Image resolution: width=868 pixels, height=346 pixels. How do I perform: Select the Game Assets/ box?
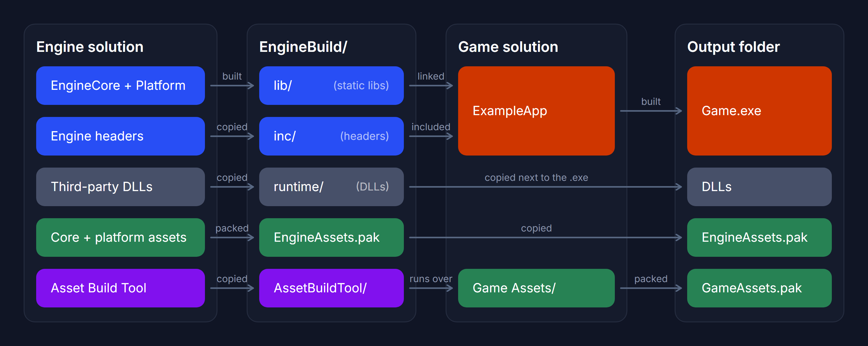[x=536, y=288]
